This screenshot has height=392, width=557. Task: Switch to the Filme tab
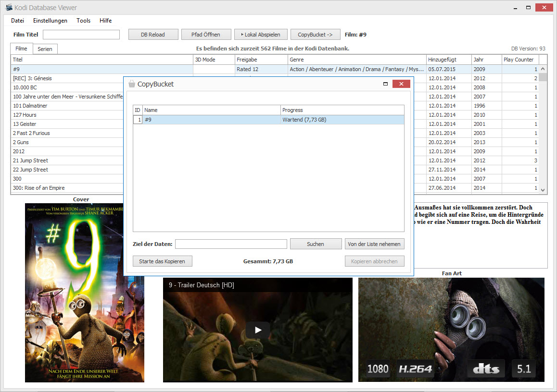point(21,49)
